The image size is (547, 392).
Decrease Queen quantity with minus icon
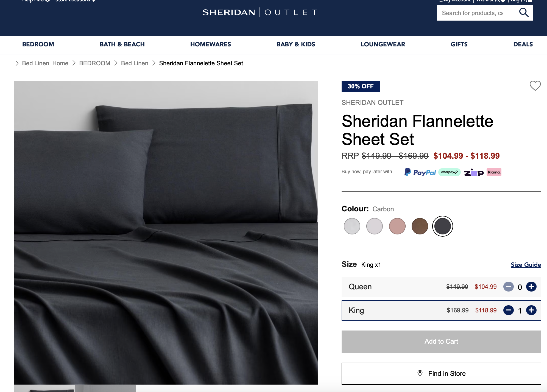pos(508,287)
